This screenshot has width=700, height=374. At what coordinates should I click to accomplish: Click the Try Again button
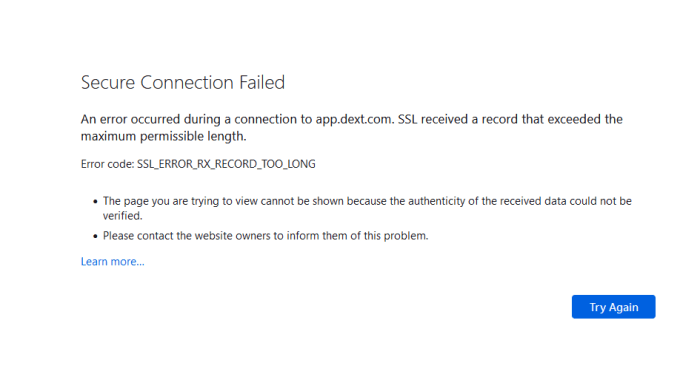(x=613, y=307)
